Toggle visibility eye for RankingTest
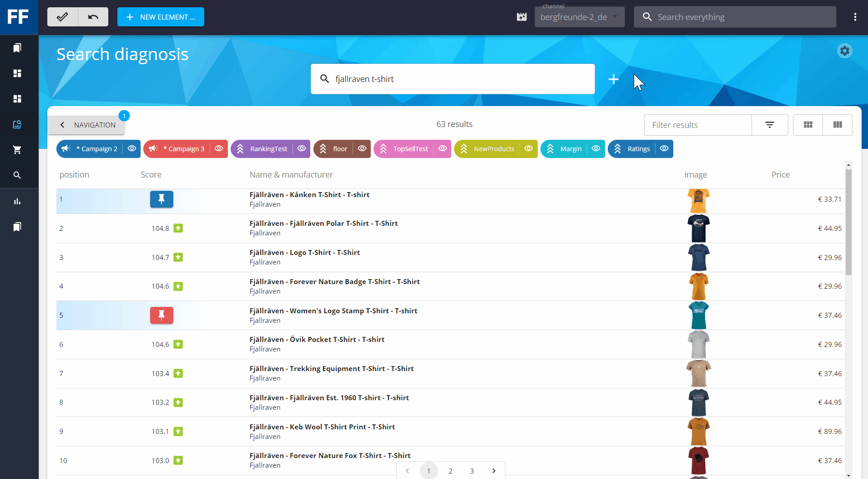Image resolution: width=868 pixels, height=479 pixels. coord(302,149)
